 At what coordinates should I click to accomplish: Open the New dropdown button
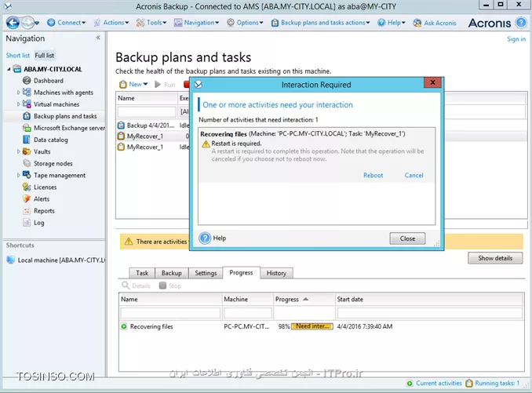[x=133, y=85]
